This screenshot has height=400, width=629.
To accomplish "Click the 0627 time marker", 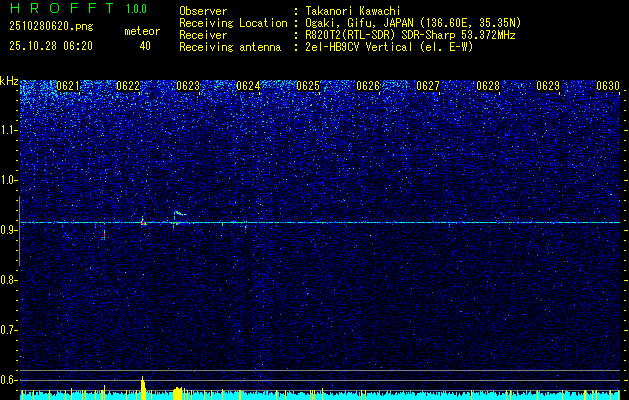I will (x=428, y=86).
